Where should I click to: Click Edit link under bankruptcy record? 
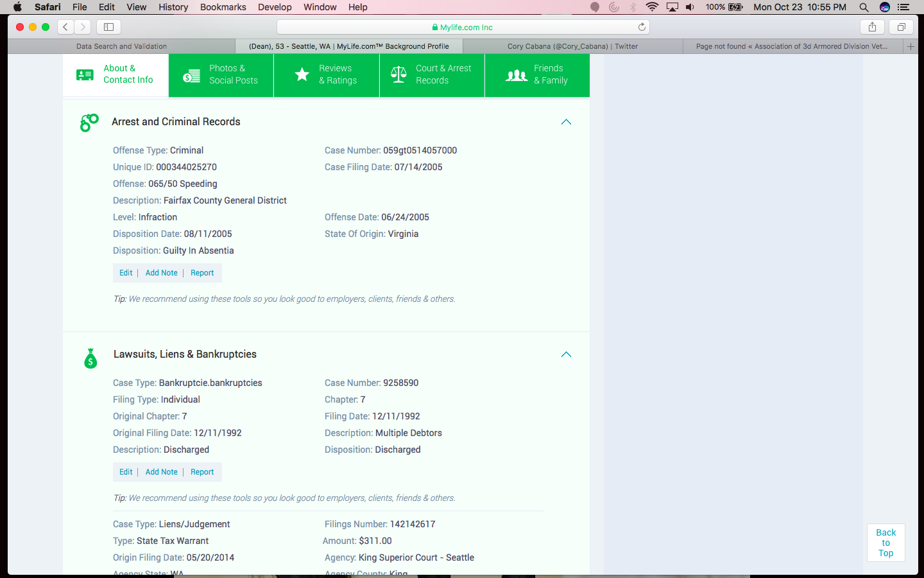pyautogui.click(x=126, y=472)
